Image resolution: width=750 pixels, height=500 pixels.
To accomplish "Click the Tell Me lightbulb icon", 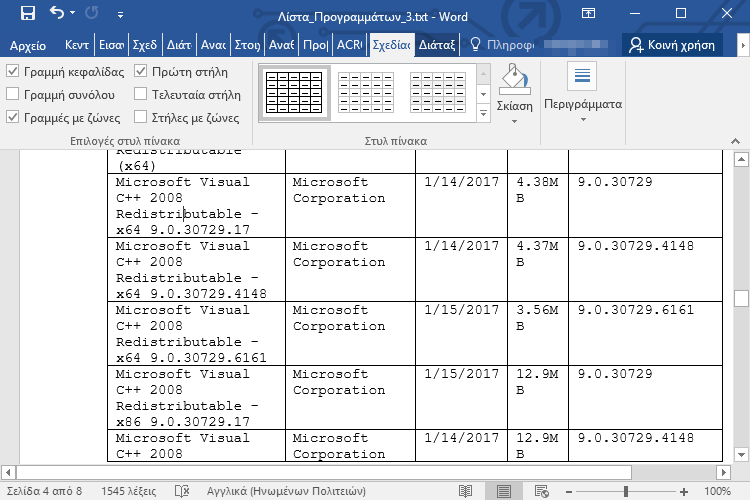I will coord(475,45).
